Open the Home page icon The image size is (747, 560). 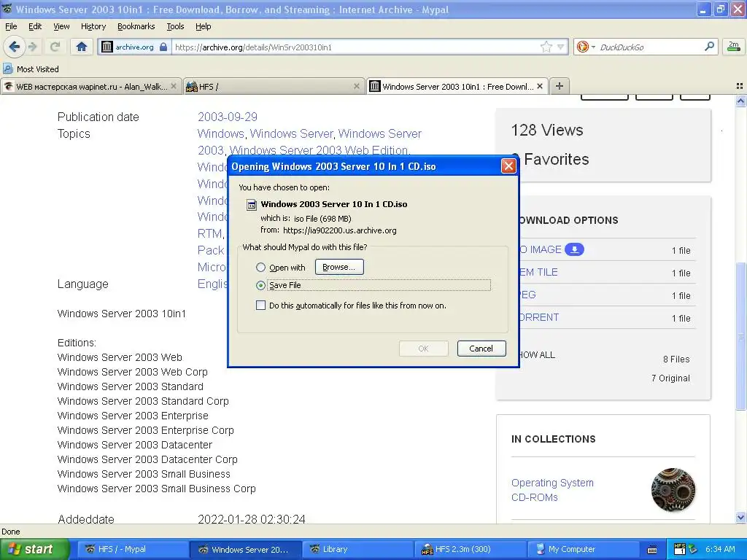(82, 47)
